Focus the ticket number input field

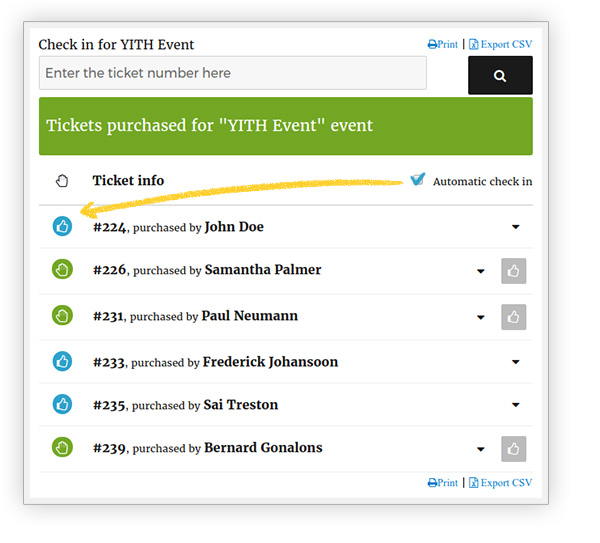[x=232, y=73]
